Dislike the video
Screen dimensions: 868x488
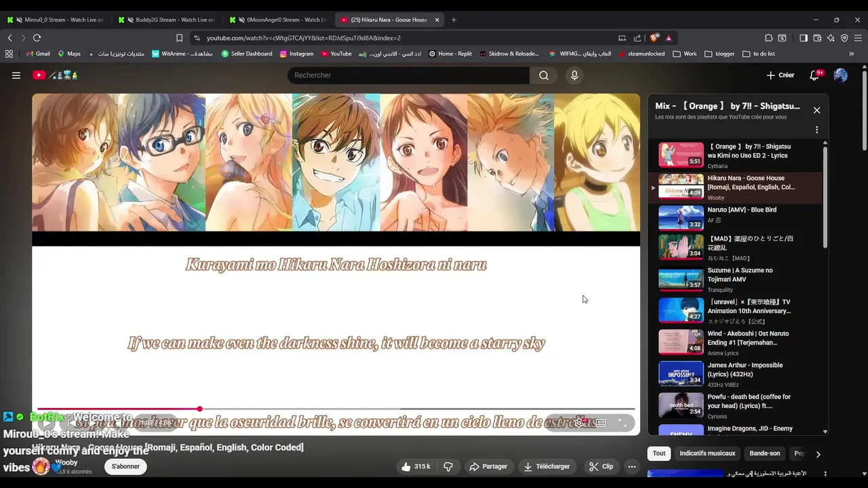pos(448,466)
